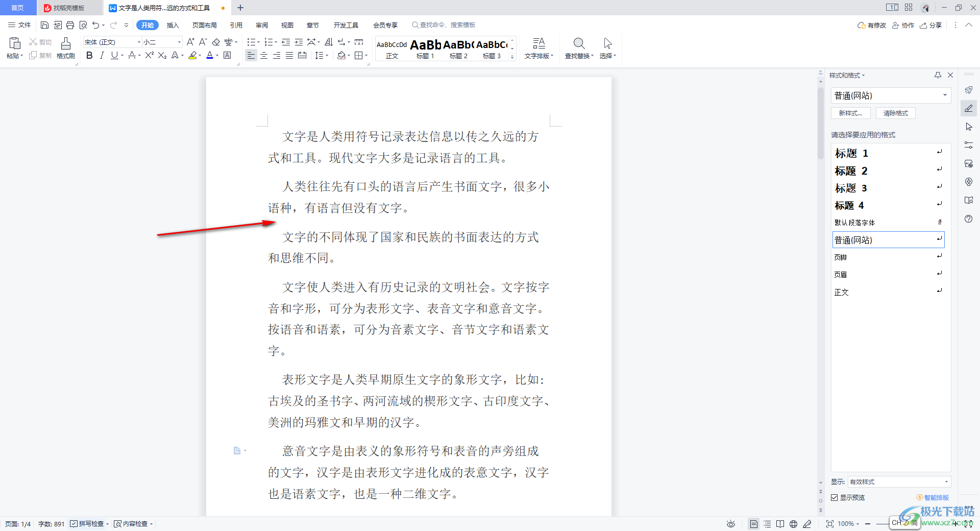
Task: Toggle center text alignment
Action: pyautogui.click(x=264, y=55)
